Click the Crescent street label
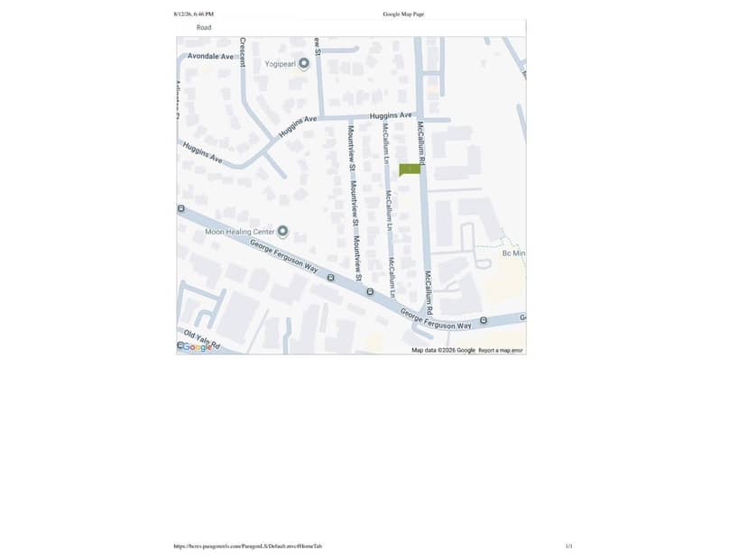The image size is (747, 560). pyautogui.click(x=243, y=52)
